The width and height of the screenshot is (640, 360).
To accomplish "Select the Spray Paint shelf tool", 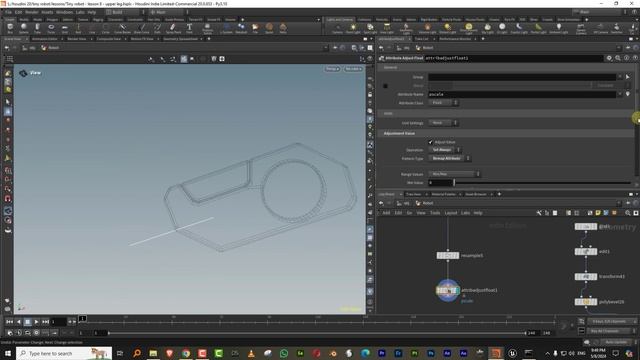I will tap(173, 28).
